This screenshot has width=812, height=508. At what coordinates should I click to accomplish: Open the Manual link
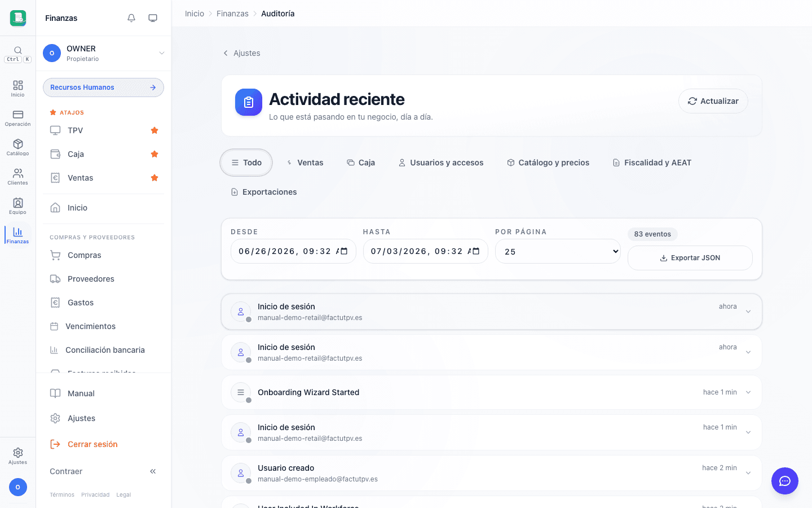pos(104,393)
